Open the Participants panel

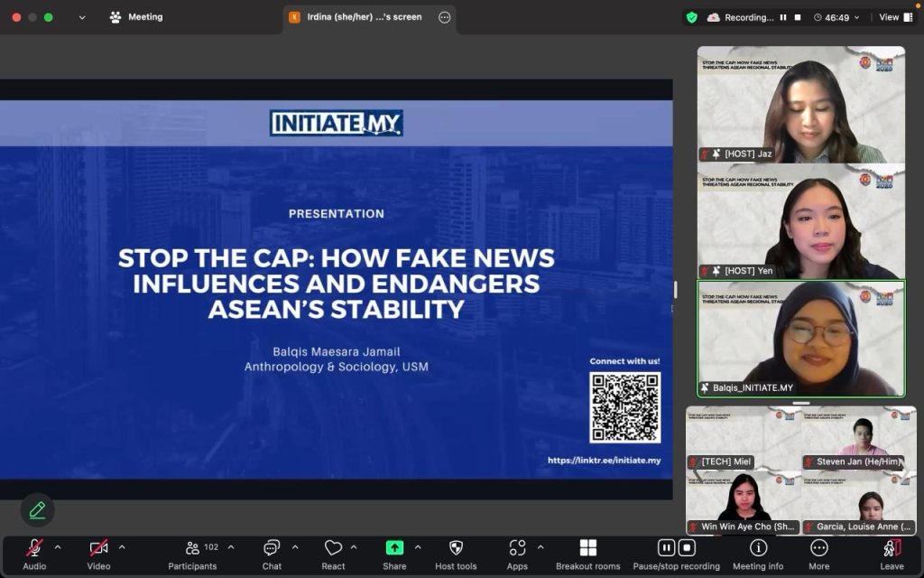coord(193,548)
